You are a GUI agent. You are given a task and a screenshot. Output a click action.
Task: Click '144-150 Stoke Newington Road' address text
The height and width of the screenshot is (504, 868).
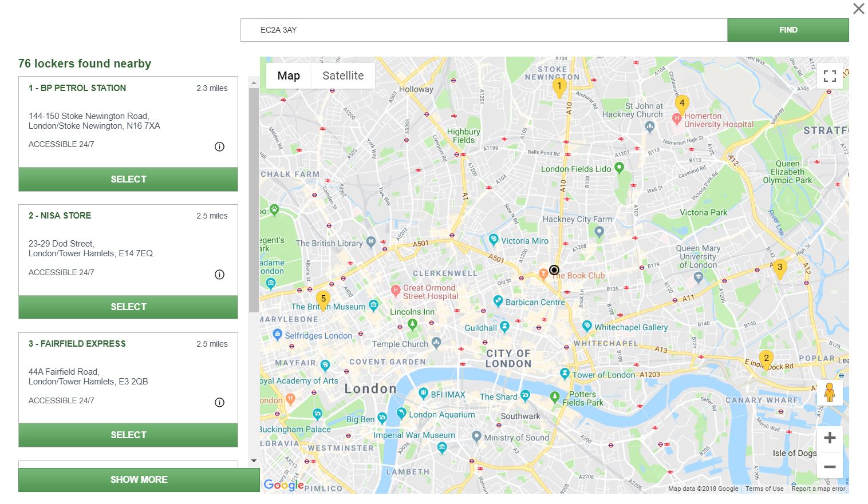[89, 116]
